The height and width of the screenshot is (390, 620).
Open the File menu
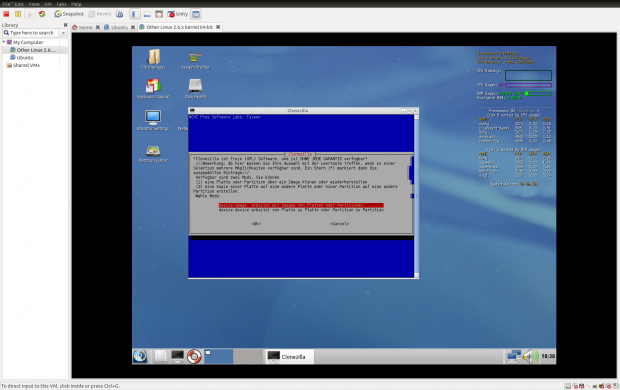pos(6,4)
